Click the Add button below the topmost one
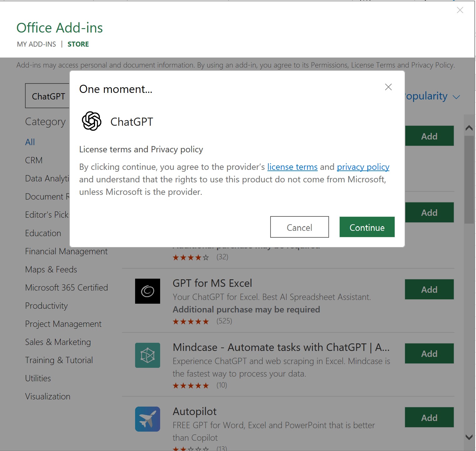 429,212
